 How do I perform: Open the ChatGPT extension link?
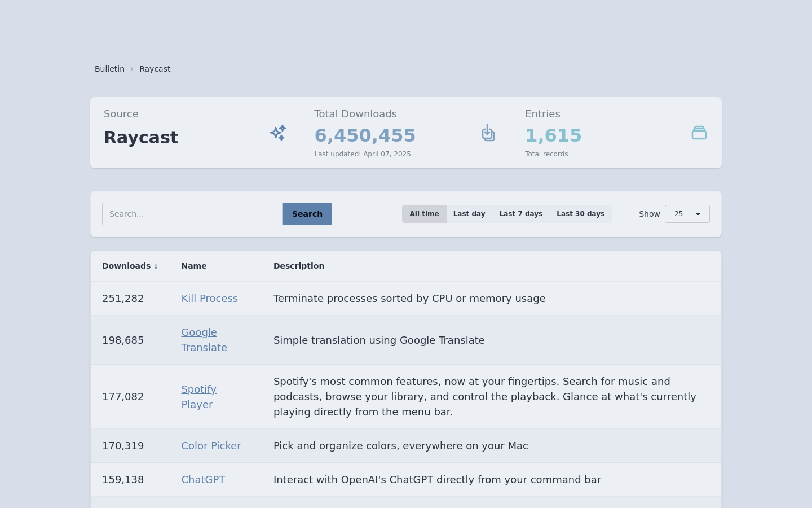pos(203,480)
